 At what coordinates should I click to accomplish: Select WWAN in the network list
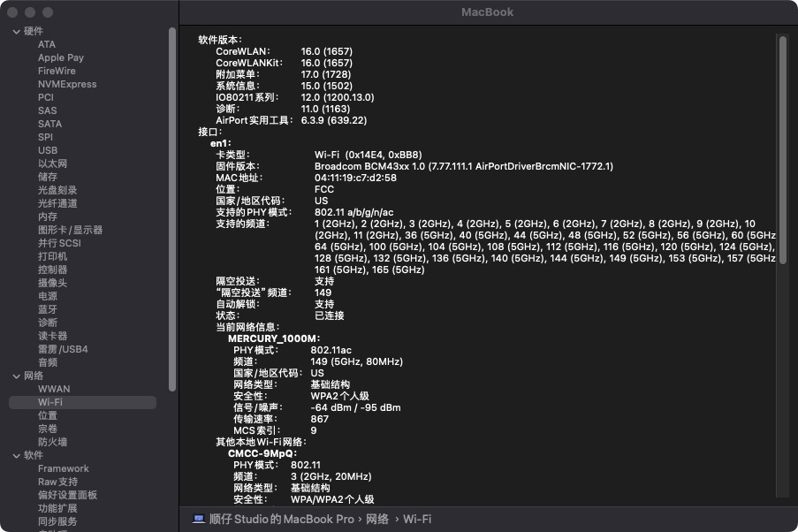point(54,389)
